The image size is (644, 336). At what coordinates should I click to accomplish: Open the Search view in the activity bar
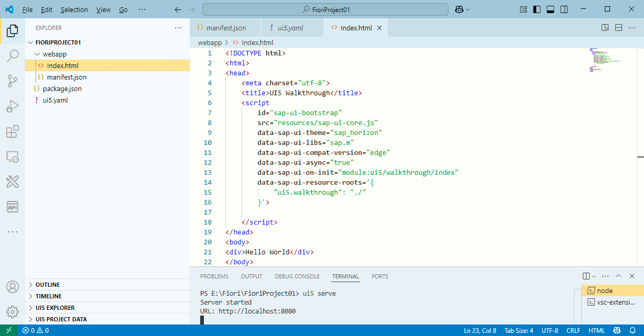[13, 55]
